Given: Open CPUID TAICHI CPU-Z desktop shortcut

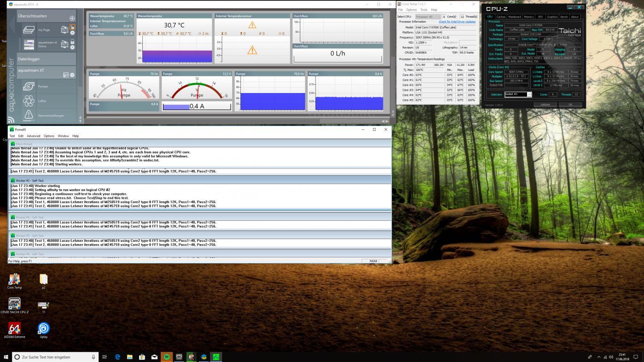Looking at the screenshot, I should [x=14, y=306].
